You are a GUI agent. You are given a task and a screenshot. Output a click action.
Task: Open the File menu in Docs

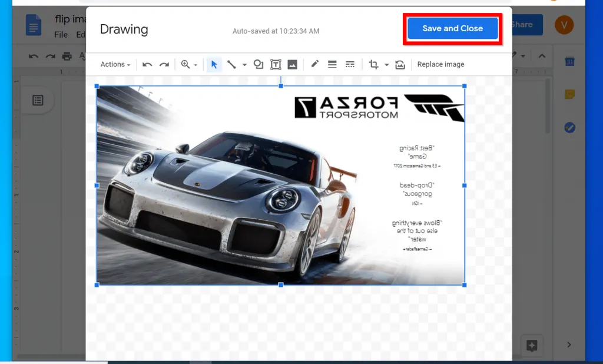[61, 35]
